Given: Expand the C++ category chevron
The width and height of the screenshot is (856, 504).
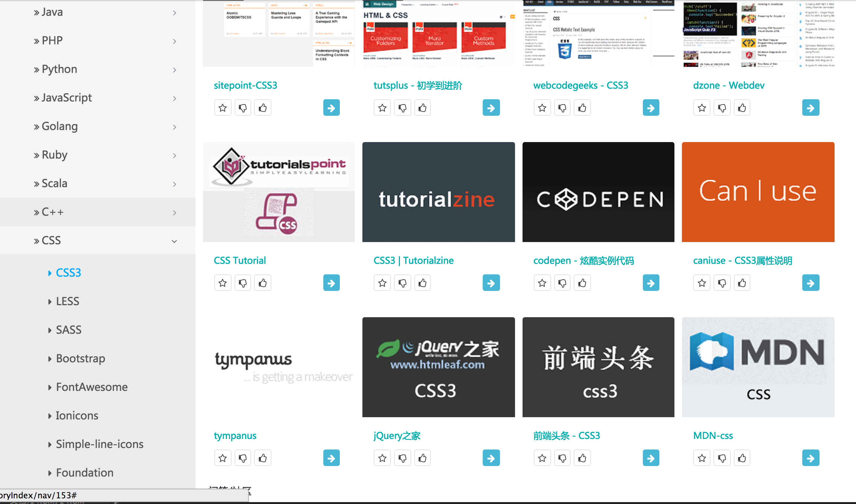Looking at the screenshot, I should click(174, 213).
